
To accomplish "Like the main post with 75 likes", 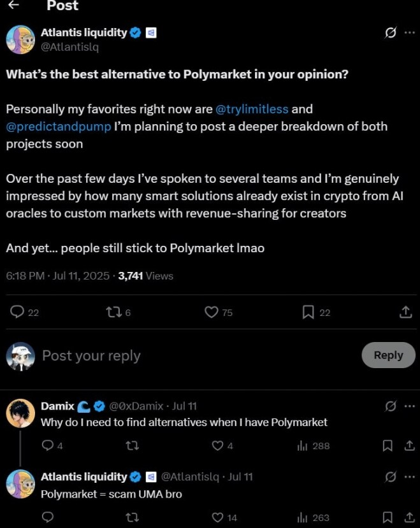I will coord(212,312).
